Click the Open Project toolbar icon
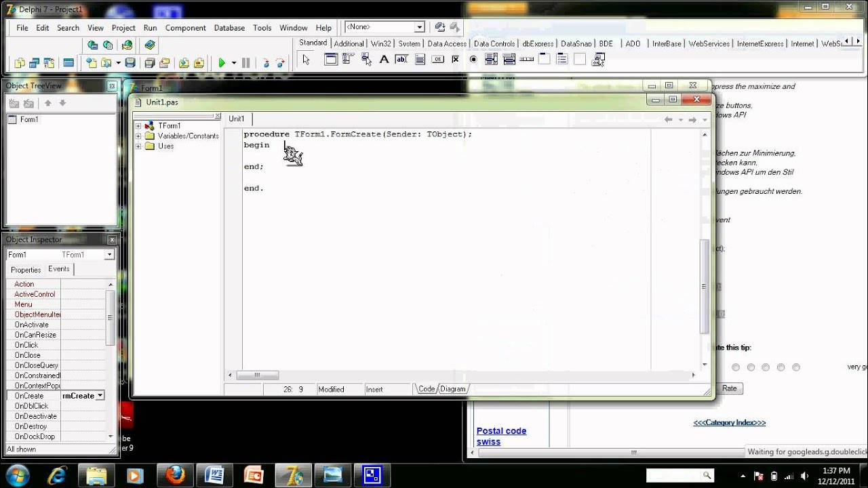This screenshot has height=488, width=868. [164, 63]
